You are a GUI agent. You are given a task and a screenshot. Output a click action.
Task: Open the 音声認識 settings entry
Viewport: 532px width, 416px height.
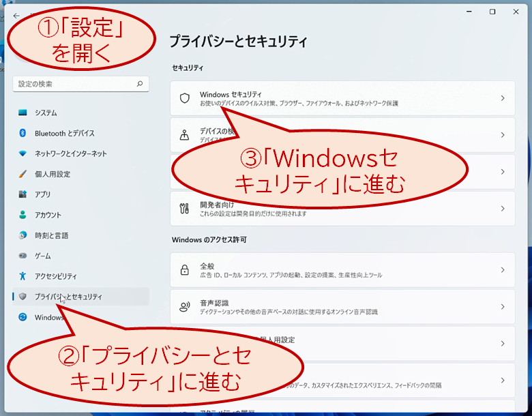[x=342, y=307]
